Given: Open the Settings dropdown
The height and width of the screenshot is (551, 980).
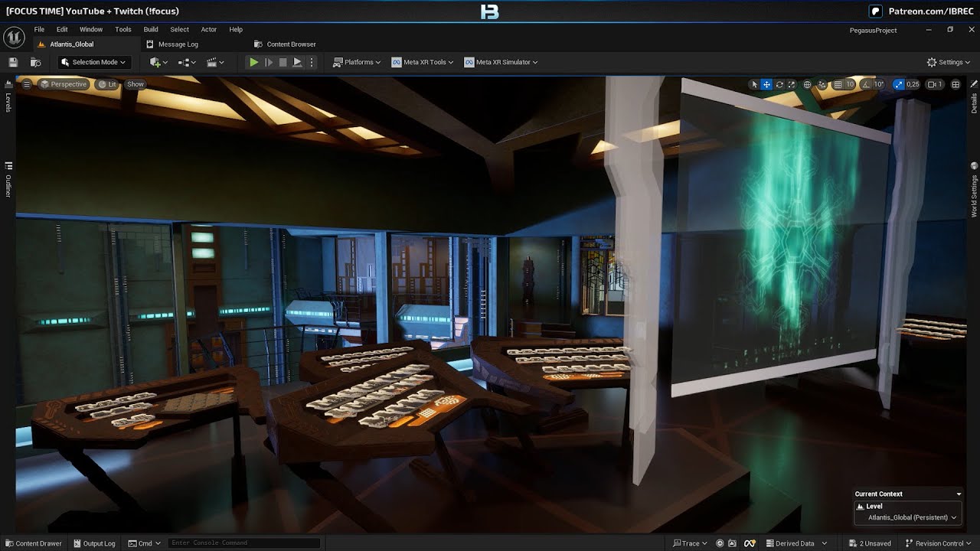Looking at the screenshot, I should click(949, 62).
